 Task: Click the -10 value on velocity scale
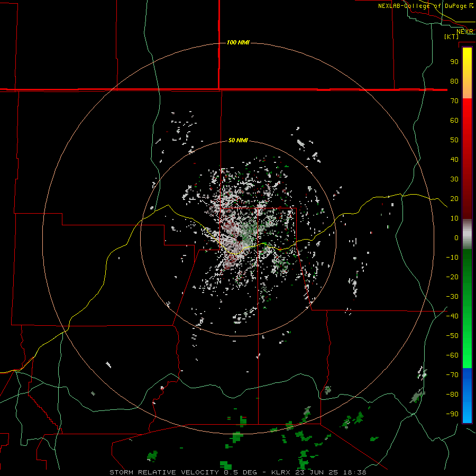[452, 258]
